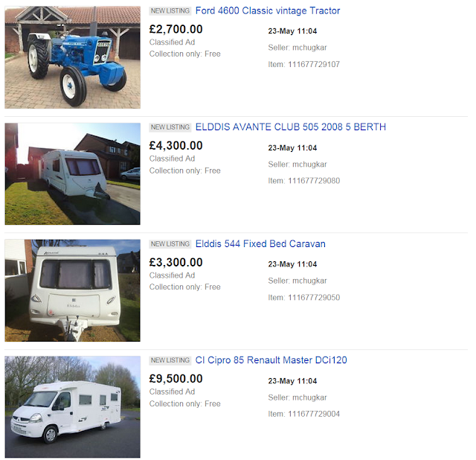The height and width of the screenshot is (460, 476).
Task: Click the New Listing badge beside Elddis 544
Action: pos(170,244)
